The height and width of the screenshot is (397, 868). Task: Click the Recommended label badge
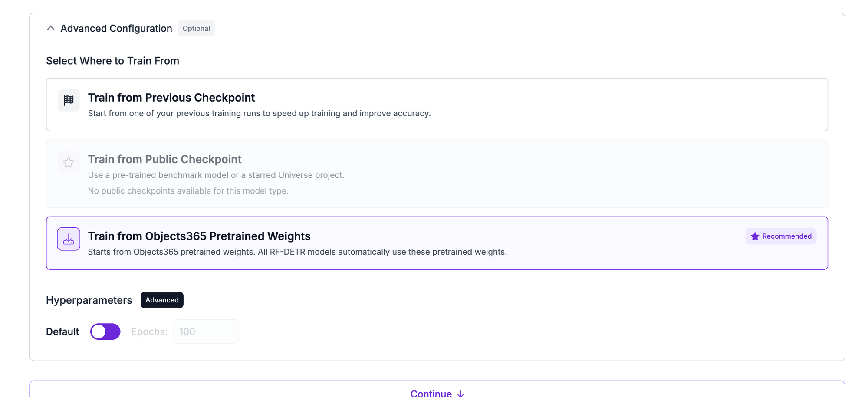pos(781,236)
